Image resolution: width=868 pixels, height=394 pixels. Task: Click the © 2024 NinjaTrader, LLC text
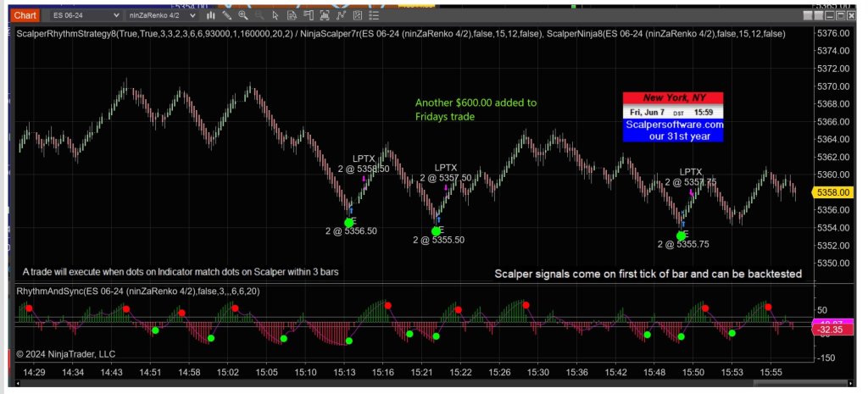66,353
